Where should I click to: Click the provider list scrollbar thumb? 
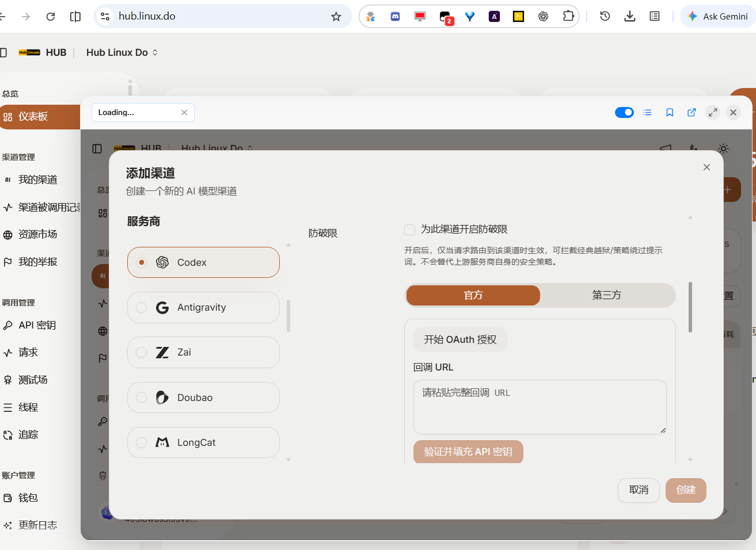coord(288,316)
